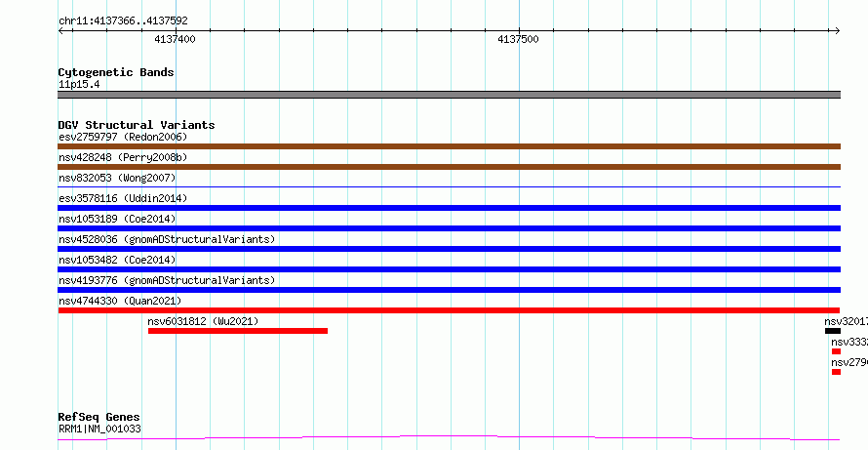868x450 pixels.
Task: Click the nsv1053189 (Coe2014) label
Action: 117,219
